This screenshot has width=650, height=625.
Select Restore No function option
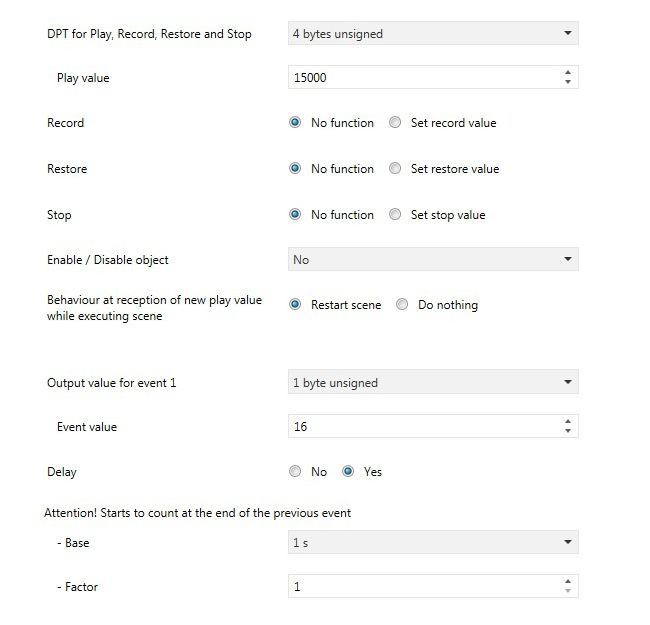pyautogui.click(x=295, y=169)
